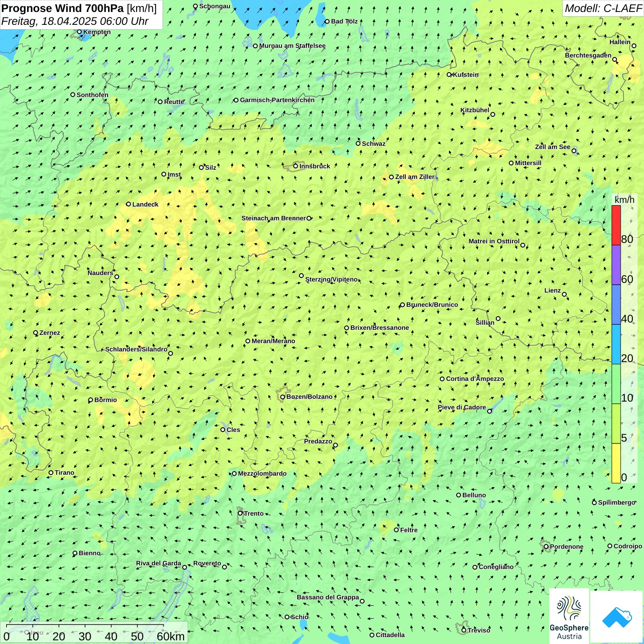Click the blue cloud house logo
Image resolution: width=644 pixels, height=644 pixels.
[x=617, y=617]
